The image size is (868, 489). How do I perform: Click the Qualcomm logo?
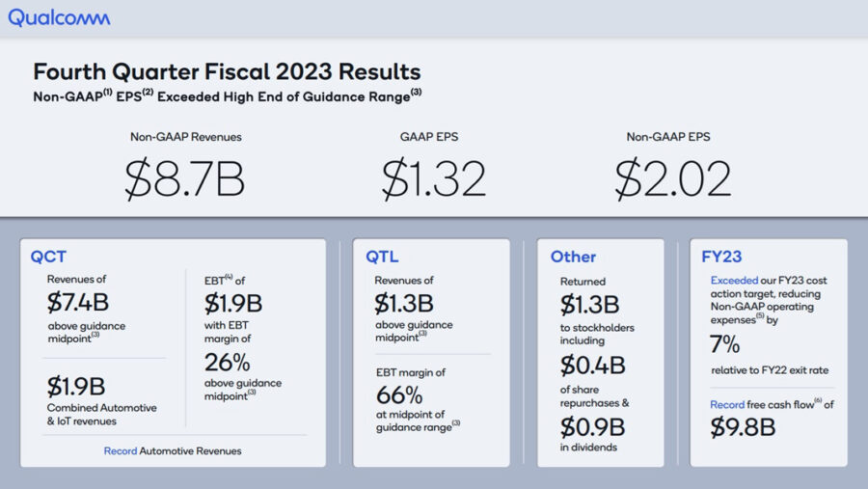click(59, 17)
